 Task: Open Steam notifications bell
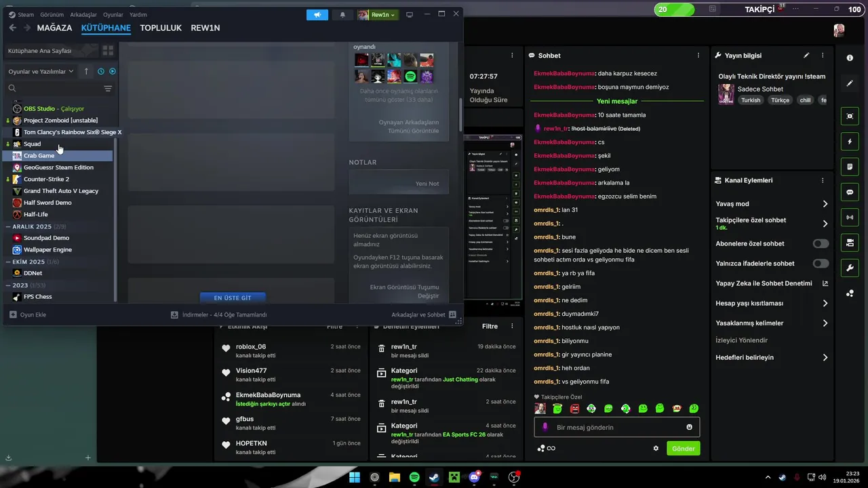(342, 14)
